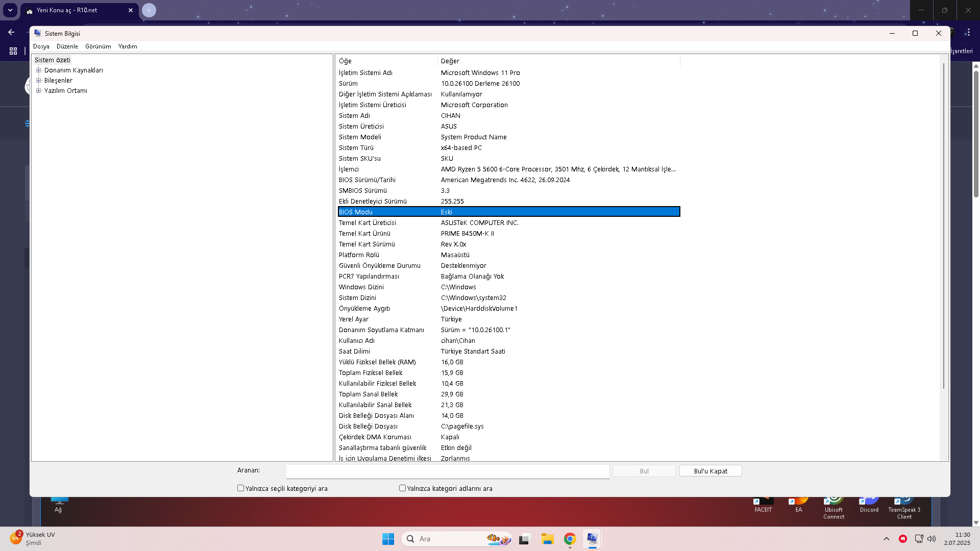
Task: Show hidden icons in the system tray
Action: point(887,539)
